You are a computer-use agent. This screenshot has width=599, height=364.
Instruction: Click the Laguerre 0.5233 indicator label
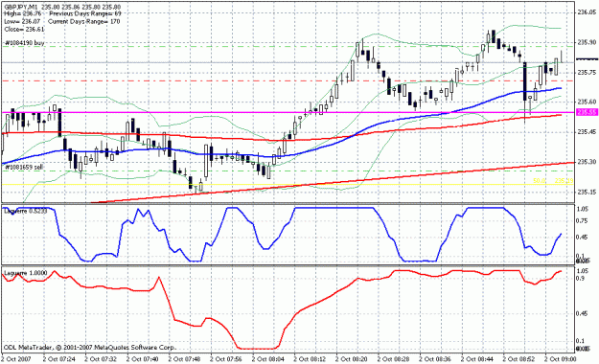(x=25, y=211)
